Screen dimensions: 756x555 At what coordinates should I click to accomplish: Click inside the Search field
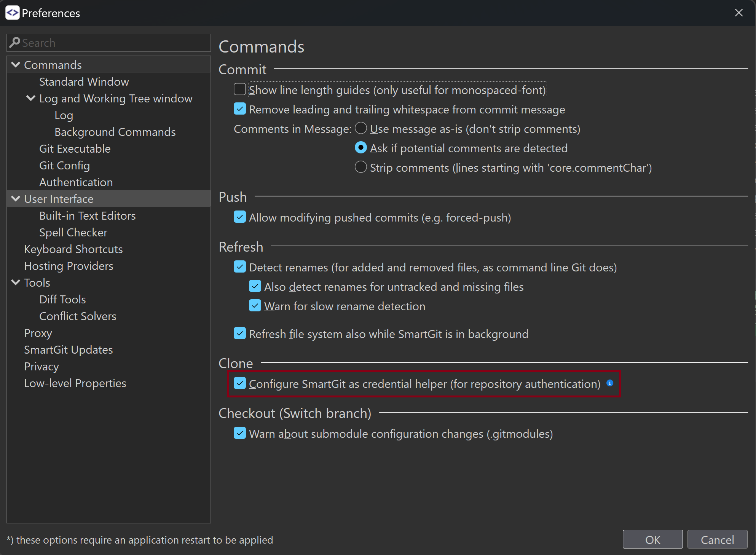[108, 43]
